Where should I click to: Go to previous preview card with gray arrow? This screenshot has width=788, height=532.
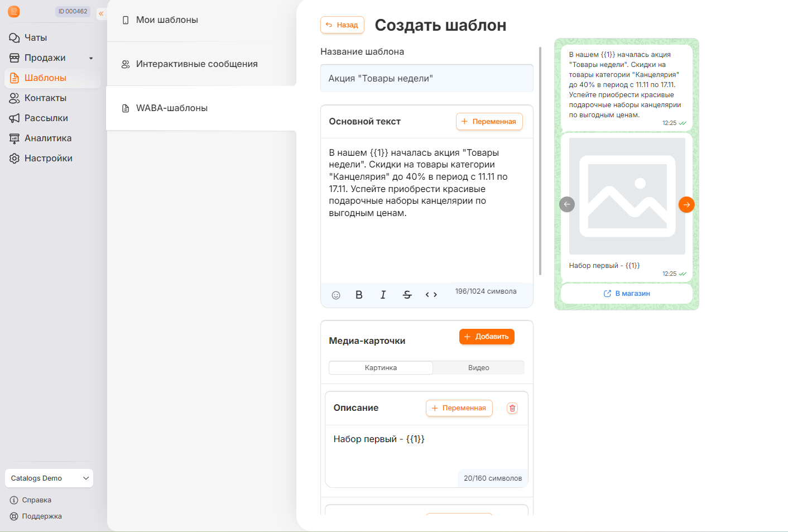point(567,204)
